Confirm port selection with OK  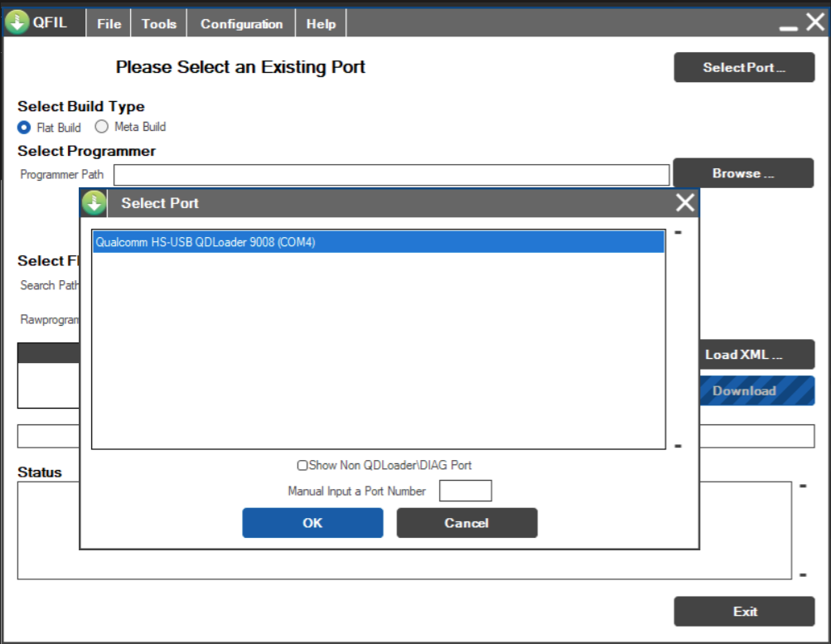pos(312,523)
